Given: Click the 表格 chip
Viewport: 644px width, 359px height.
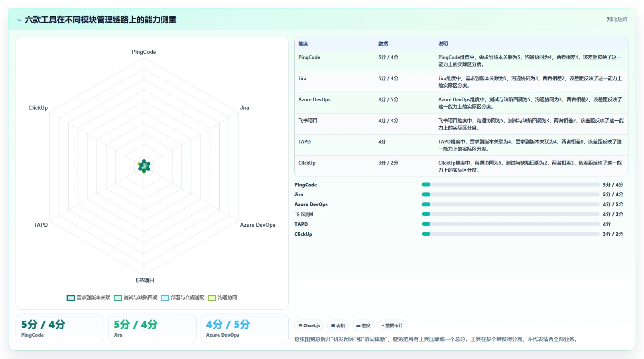Looking at the screenshot, I should 338,326.
